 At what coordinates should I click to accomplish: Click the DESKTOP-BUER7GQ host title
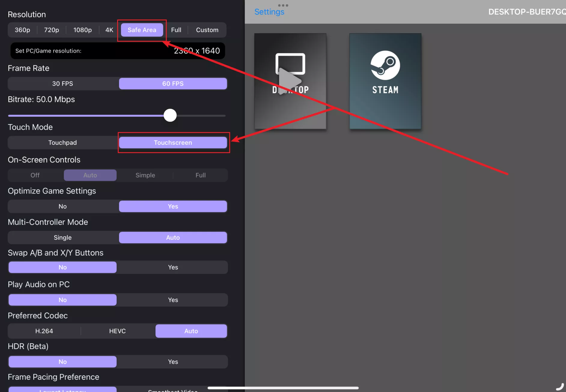pyautogui.click(x=527, y=12)
